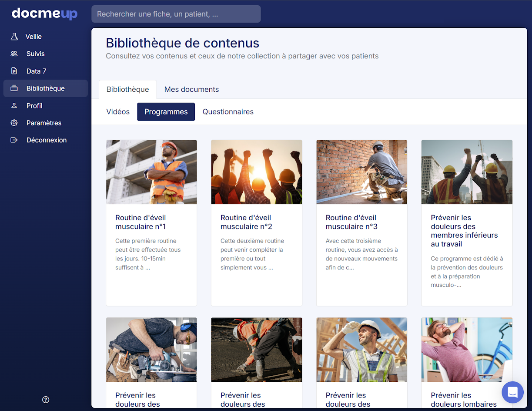
Task: Click the Veille flask icon
Action: click(14, 37)
